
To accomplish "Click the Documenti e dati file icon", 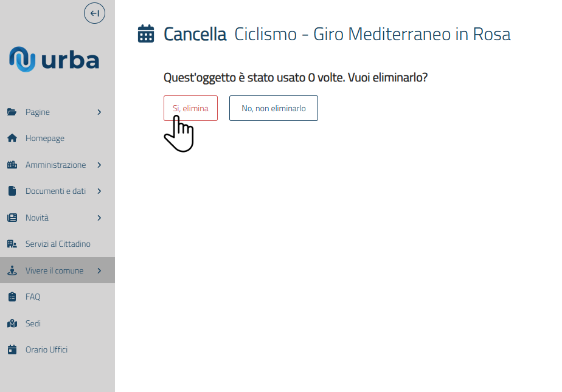I will pyautogui.click(x=12, y=191).
